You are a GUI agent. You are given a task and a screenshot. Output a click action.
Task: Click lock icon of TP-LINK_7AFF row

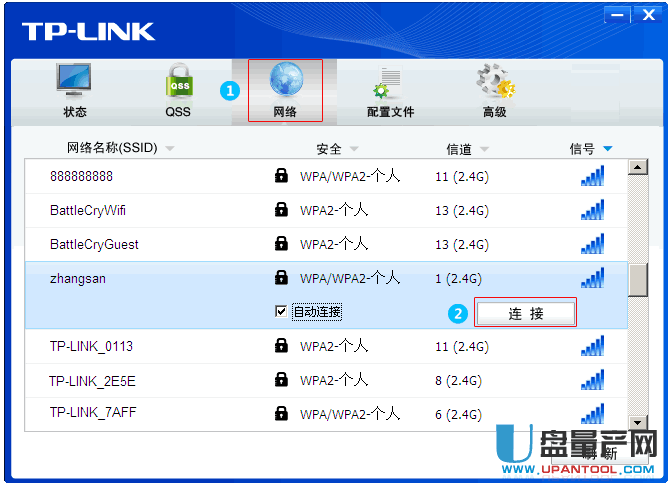click(281, 413)
